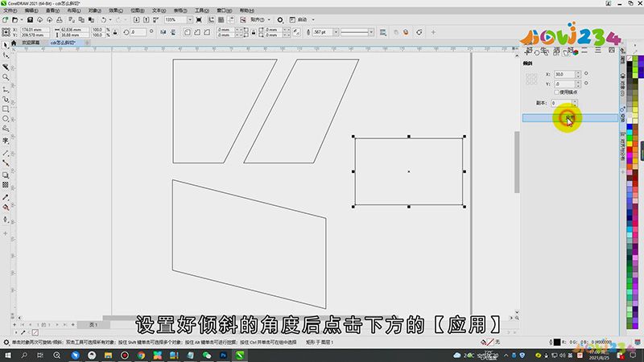Image resolution: width=644 pixels, height=362 pixels.
Task: Open Chrome from the taskbar
Action: pos(141,356)
